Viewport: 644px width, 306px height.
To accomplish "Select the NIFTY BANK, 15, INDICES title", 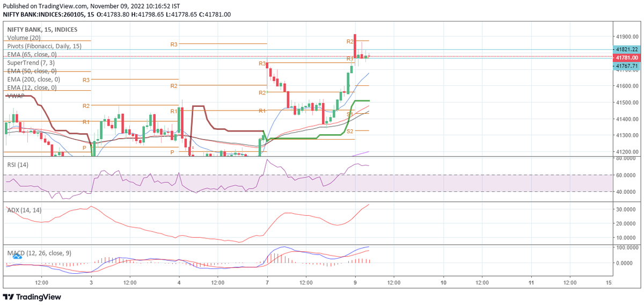I will (x=42, y=30).
